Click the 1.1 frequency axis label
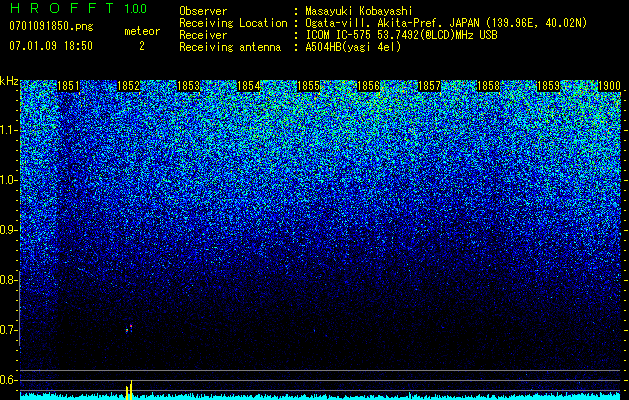This screenshot has height=400, width=629. 8,130
